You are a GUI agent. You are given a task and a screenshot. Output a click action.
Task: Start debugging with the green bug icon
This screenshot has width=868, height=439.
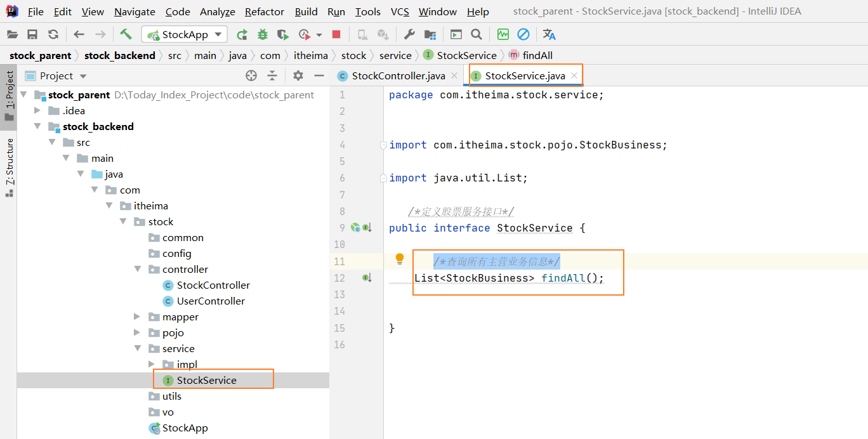point(262,34)
